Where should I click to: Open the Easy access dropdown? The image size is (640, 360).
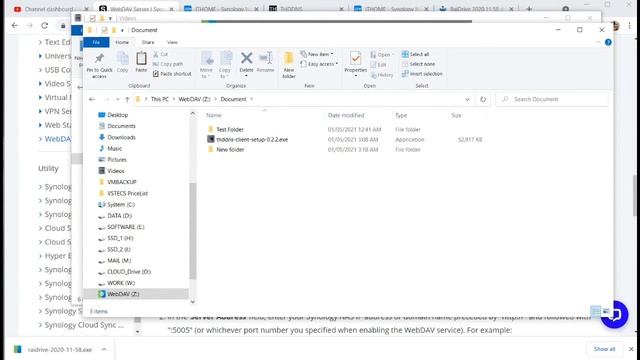point(319,64)
